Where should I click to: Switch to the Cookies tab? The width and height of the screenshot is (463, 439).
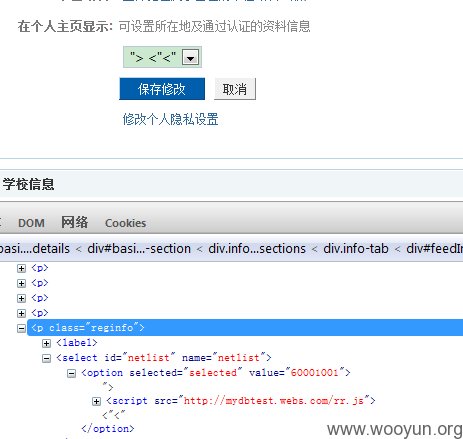coord(125,223)
